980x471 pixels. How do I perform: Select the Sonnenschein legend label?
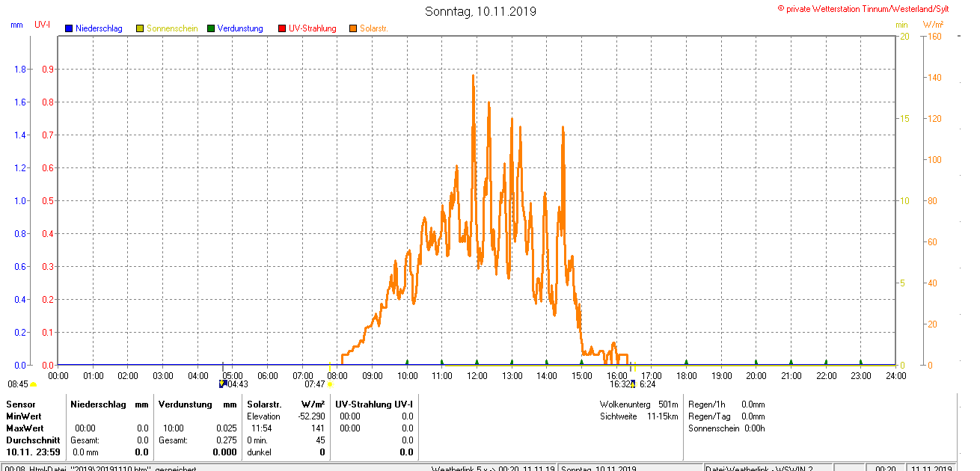coord(172,28)
